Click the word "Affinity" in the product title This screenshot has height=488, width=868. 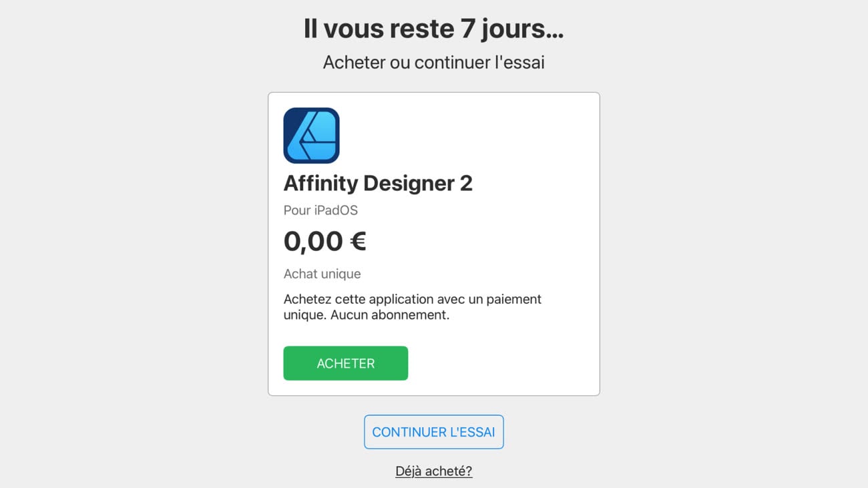tap(323, 183)
